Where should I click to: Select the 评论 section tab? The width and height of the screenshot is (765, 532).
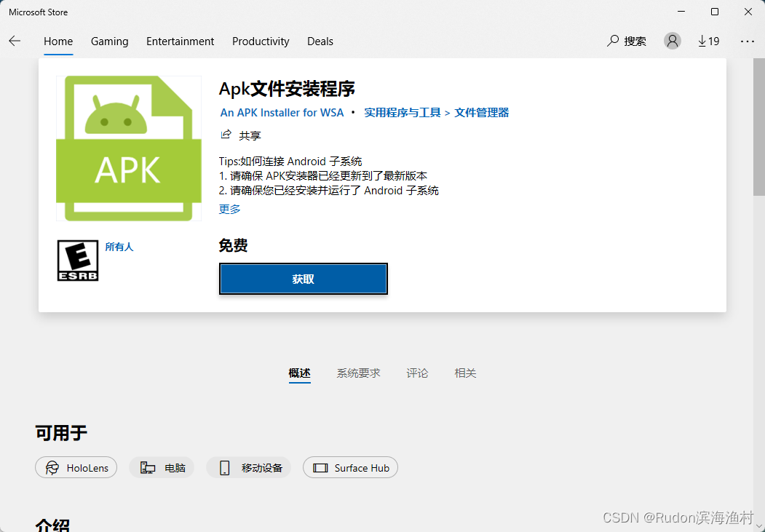[x=417, y=373]
